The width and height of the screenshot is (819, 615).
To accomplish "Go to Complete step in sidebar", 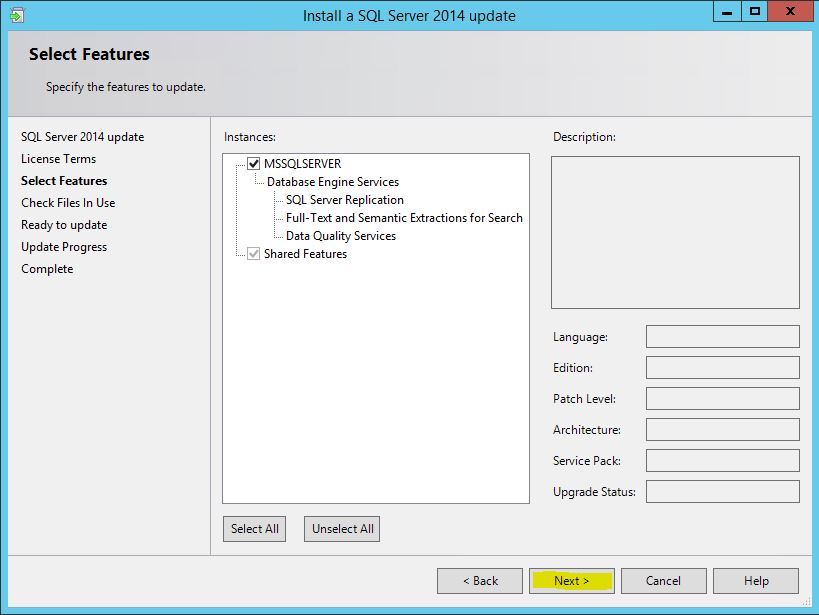I will [48, 269].
